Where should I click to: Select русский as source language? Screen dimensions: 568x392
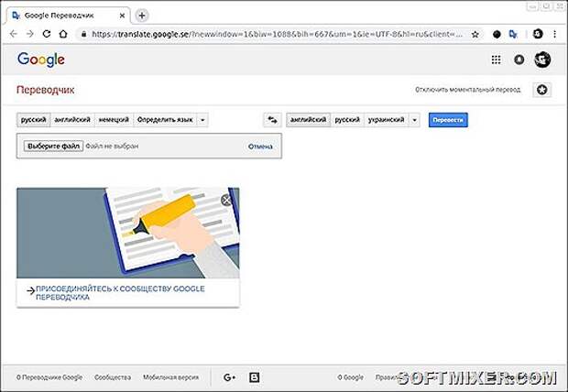[33, 120]
